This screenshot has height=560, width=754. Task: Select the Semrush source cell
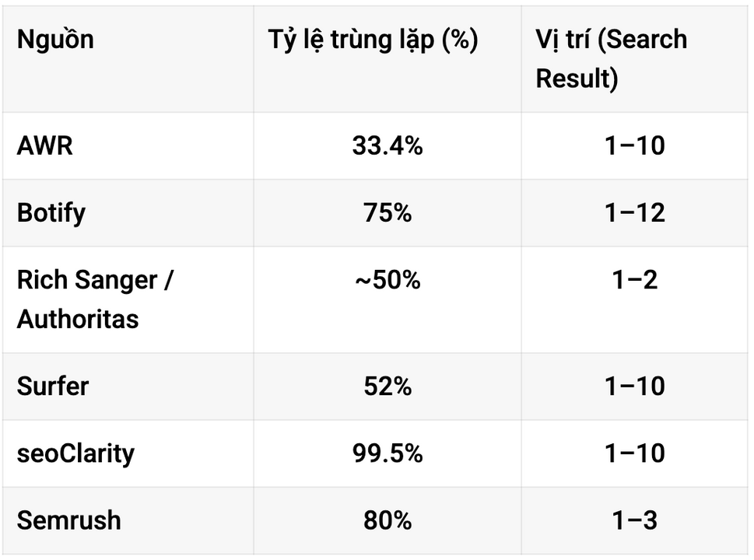69,520
